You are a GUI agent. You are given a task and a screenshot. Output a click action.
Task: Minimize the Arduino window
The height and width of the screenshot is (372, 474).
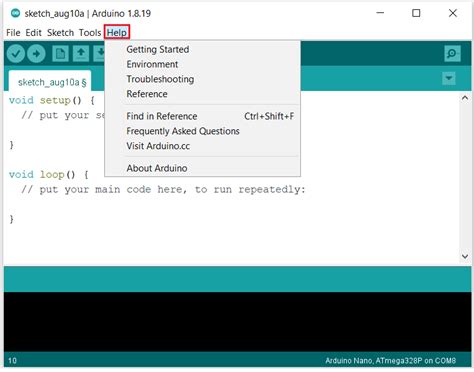click(380, 13)
